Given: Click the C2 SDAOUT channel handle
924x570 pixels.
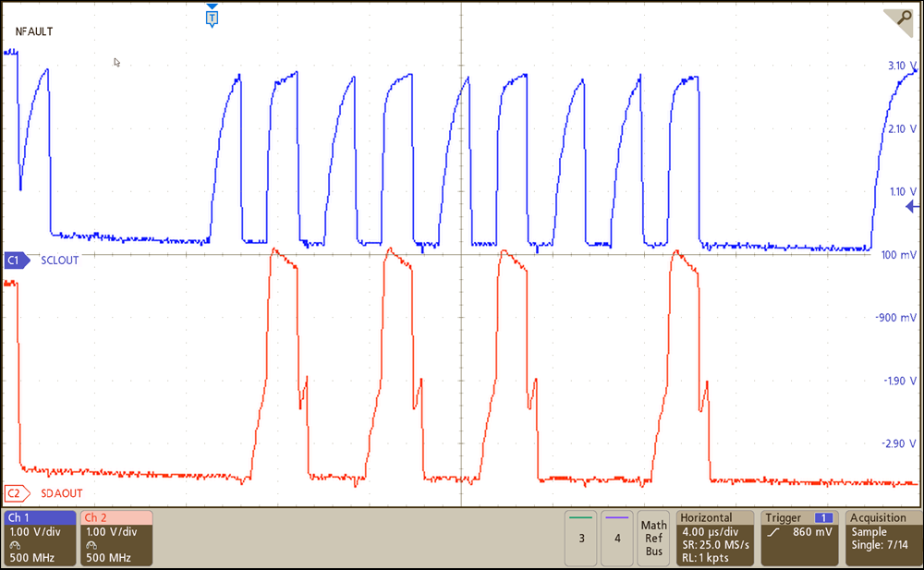Looking at the screenshot, I should [x=14, y=492].
